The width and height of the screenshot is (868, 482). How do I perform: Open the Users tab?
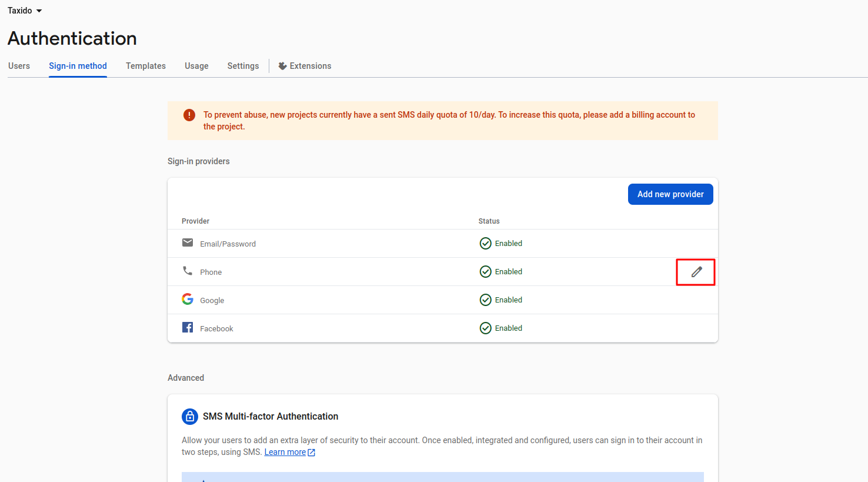[19, 65]
